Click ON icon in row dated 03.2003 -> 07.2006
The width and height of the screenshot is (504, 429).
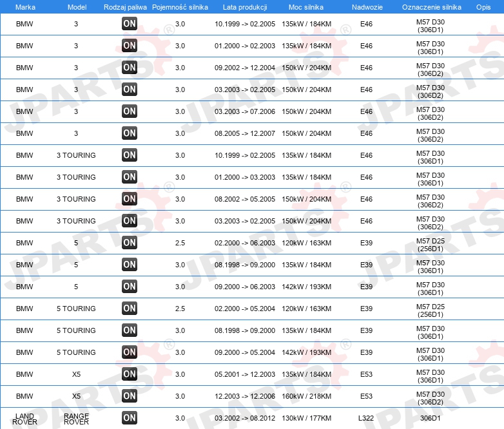[x=130, y=111]
